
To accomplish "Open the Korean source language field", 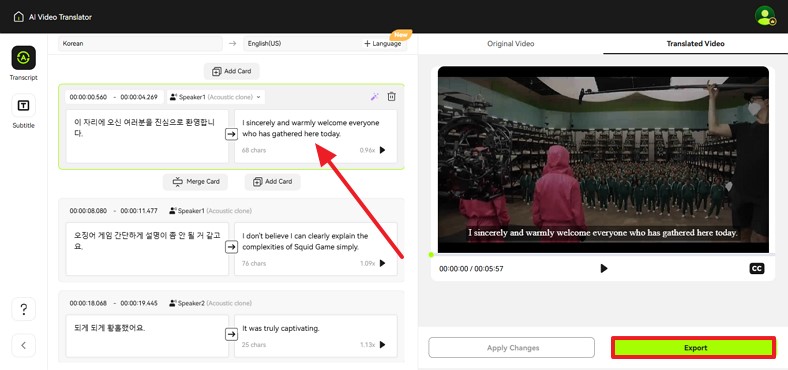I will coord(140,44).
